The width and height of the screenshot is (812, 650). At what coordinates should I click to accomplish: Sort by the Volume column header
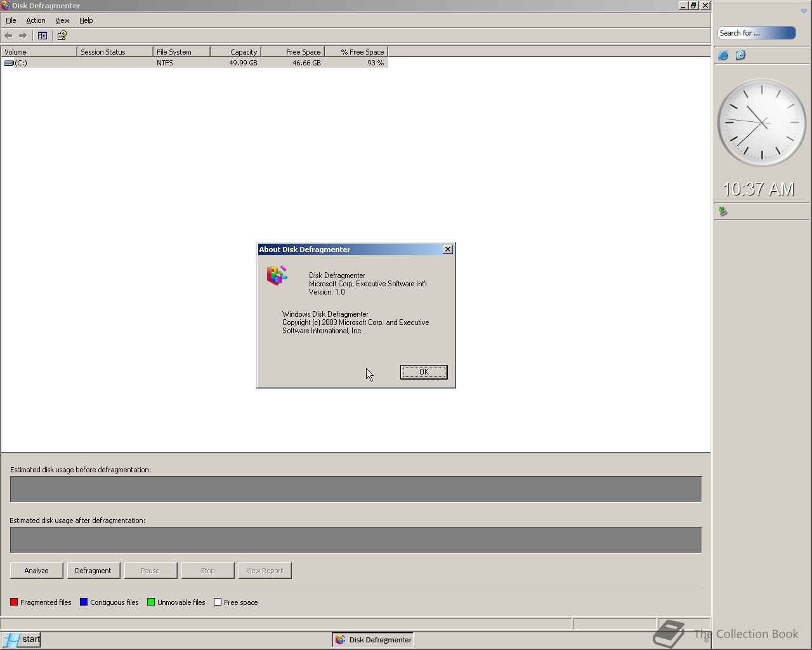pos(39,52)
